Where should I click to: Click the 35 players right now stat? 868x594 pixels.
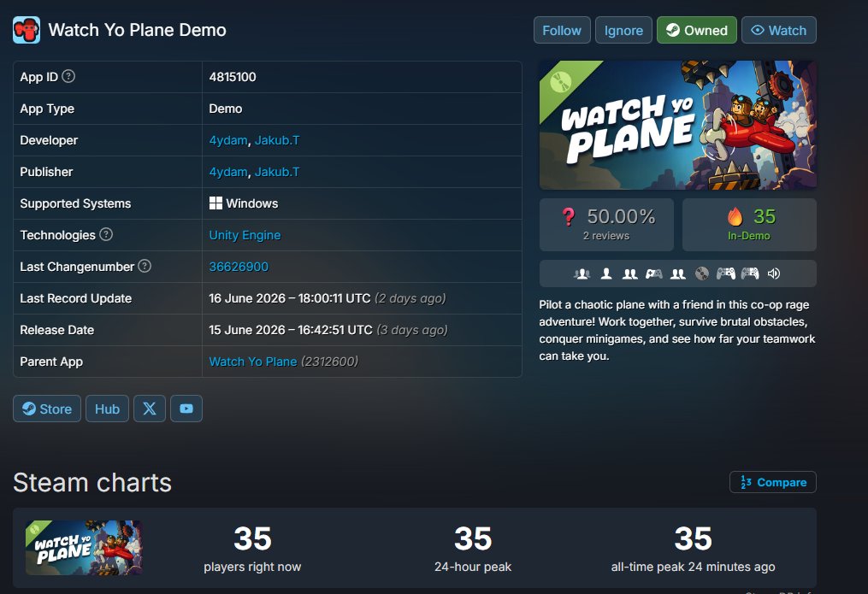tap(252, 548)
